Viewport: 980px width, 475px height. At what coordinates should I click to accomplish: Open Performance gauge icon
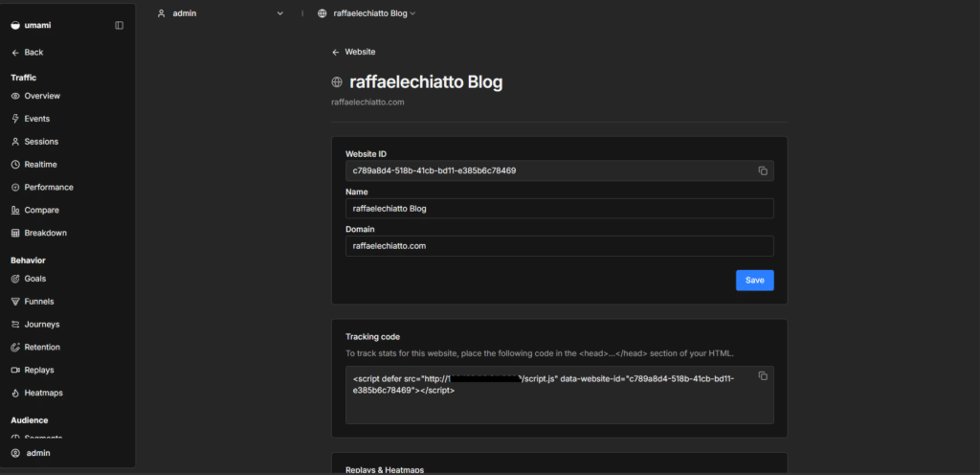[x=15, y=188]
